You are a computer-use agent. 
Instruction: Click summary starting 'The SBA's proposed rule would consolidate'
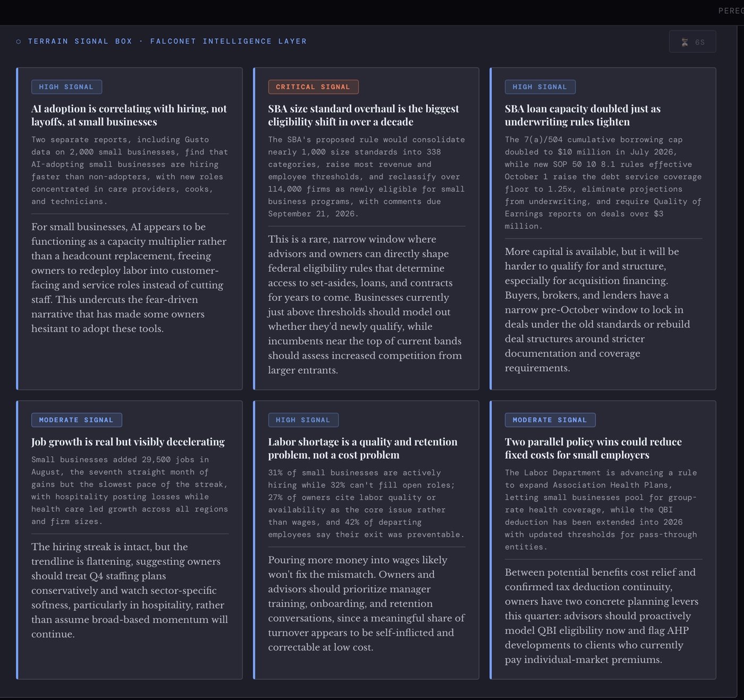(367, 176)
